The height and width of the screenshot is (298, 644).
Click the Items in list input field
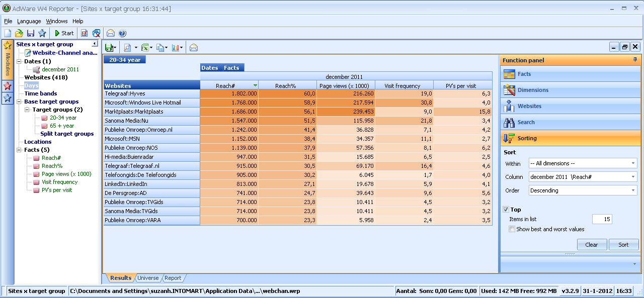point(602,219)
